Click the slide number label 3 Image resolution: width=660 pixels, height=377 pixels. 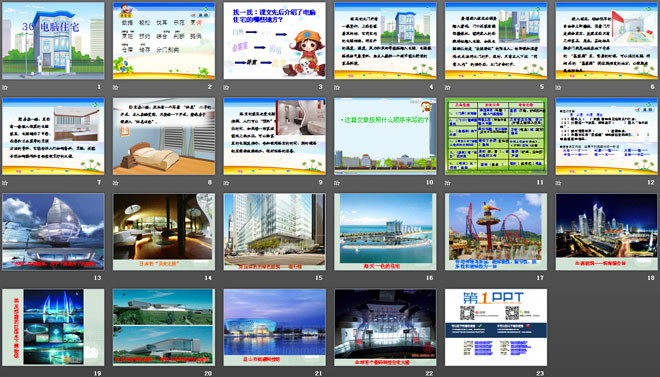320,87
